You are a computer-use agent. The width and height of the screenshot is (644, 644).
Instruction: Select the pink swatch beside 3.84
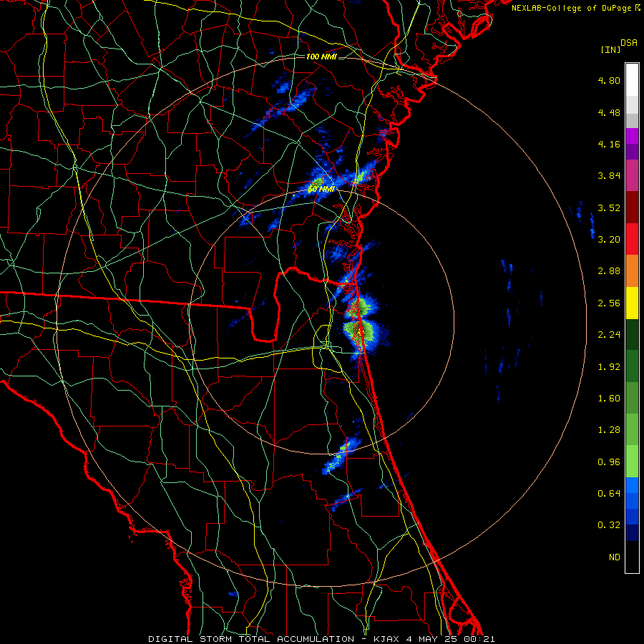(632, 175)
